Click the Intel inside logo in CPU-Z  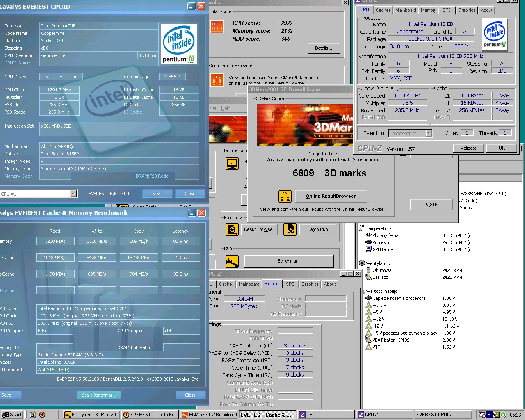[495, 35]
